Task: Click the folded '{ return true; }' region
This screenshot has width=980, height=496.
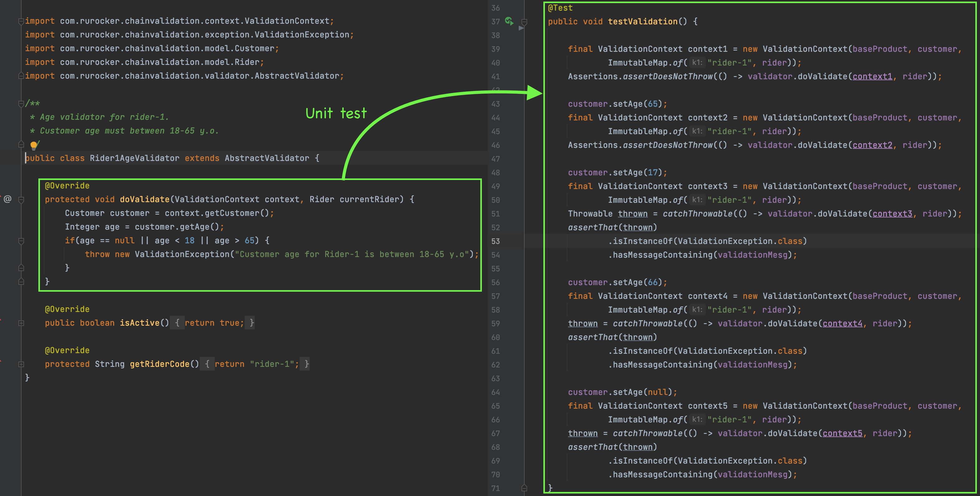Action: tap(212, 323)
